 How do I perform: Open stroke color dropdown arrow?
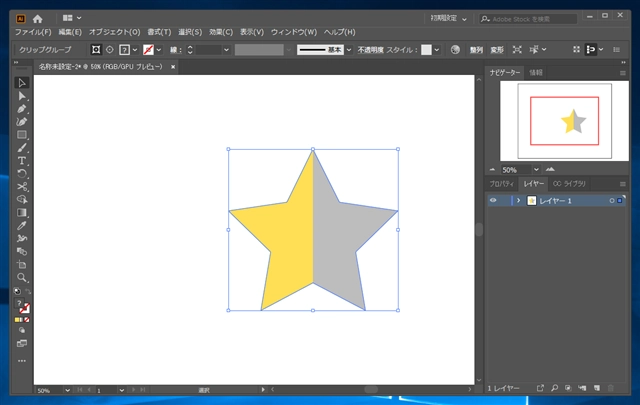tap(159, 50)
